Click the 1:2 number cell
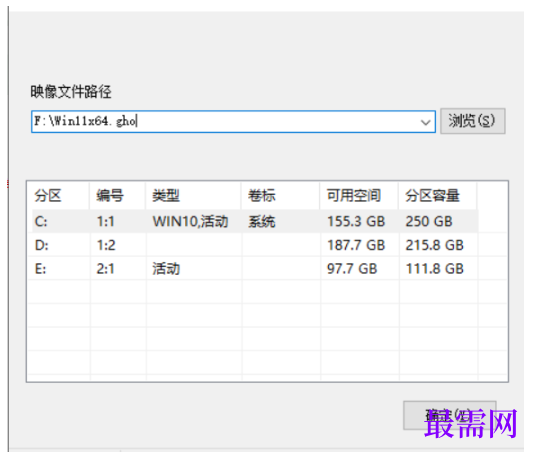 (x=106, y=245)
